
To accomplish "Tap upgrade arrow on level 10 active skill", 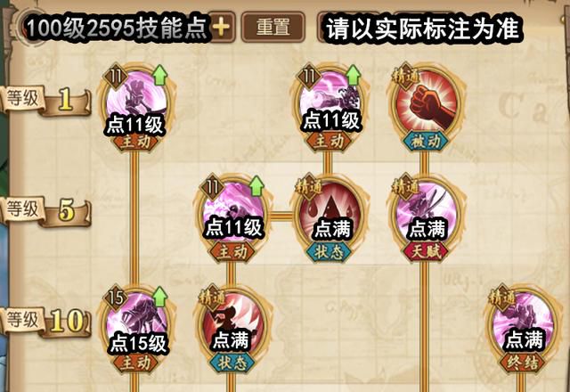I will pyautogui.click(x=159, y=297).
